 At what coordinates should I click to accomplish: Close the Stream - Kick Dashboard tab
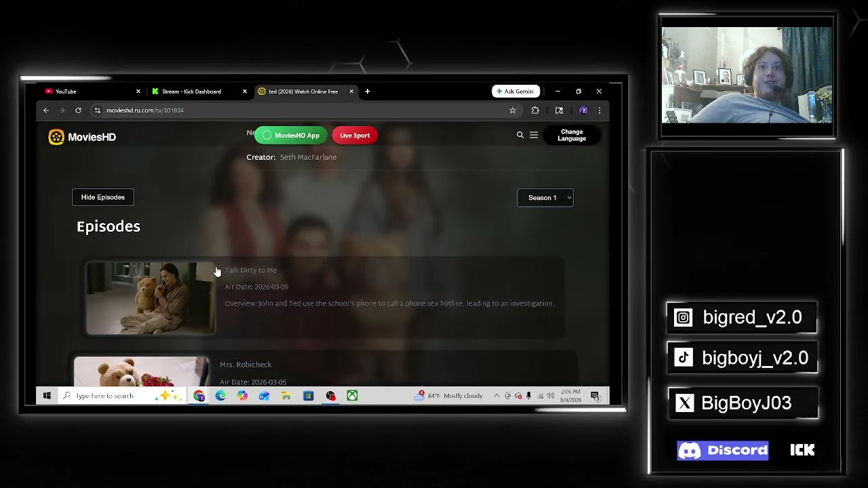point(245,91)
